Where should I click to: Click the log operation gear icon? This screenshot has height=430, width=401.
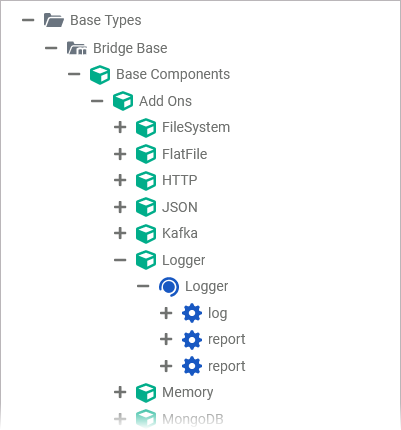pyautogui.click(x=192, y=313)
